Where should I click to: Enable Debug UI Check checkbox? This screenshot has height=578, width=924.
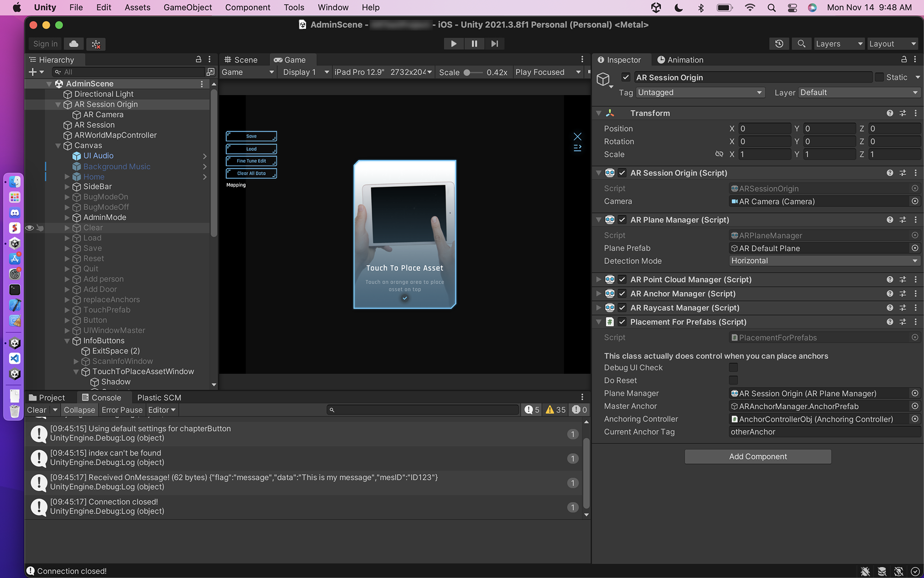tap(733, 368)
